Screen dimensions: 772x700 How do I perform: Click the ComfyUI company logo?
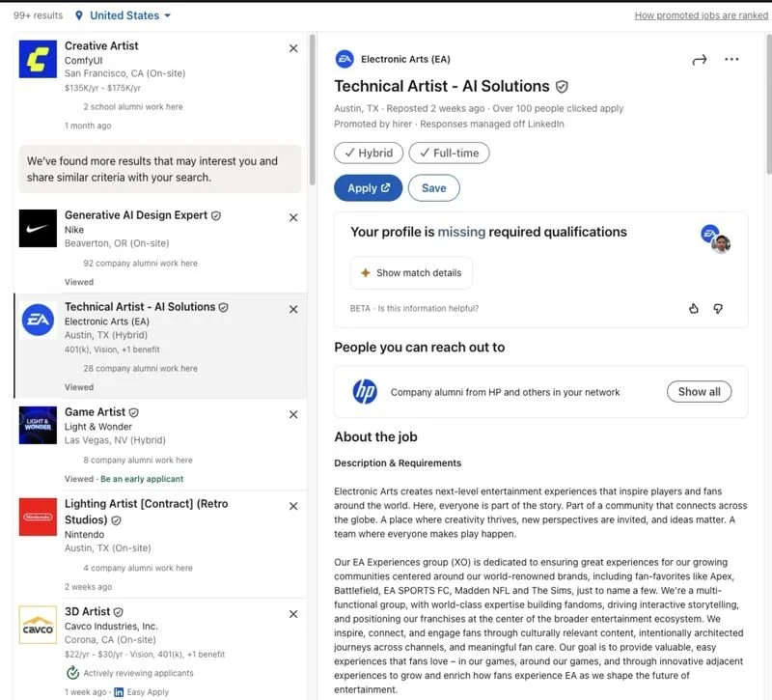(38, 59)
